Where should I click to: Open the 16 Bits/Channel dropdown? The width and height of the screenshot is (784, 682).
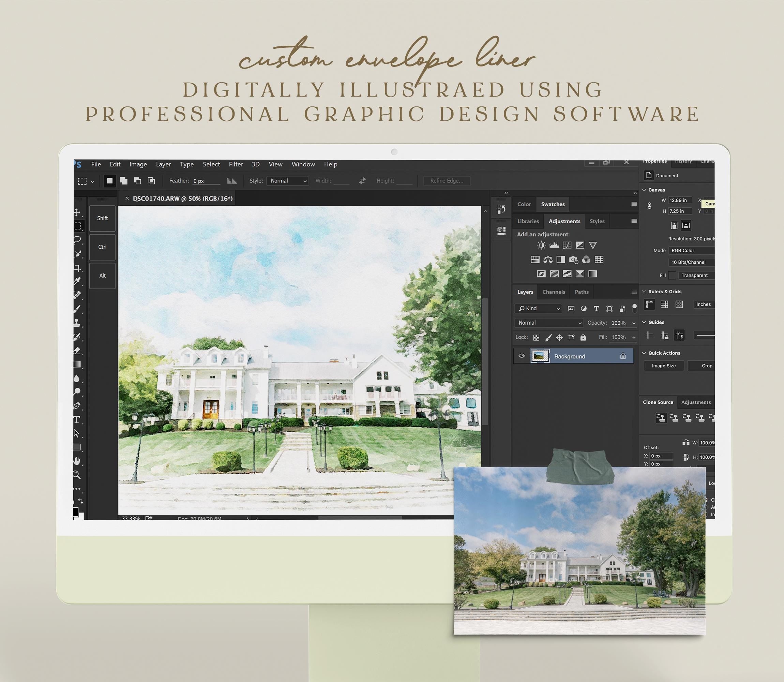[x=691, y=262]
